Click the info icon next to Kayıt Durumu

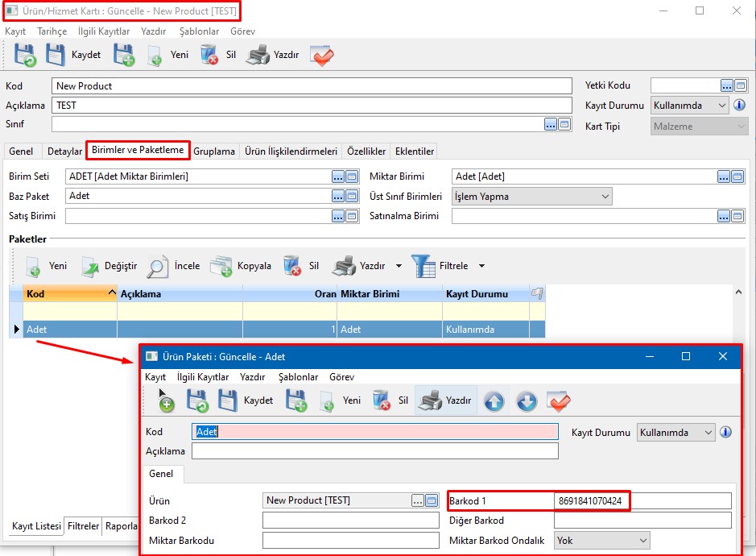point(739,106)
